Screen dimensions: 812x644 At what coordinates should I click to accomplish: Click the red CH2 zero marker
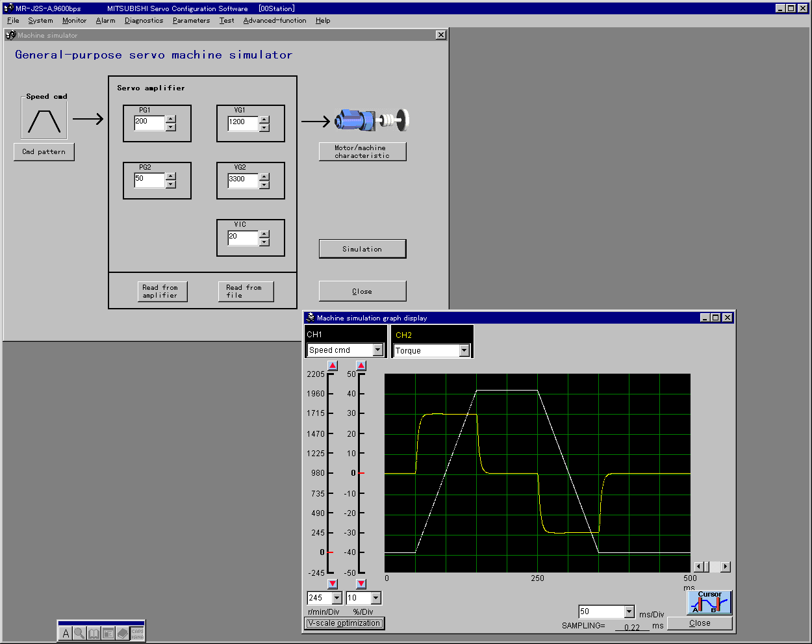point(361,473)
